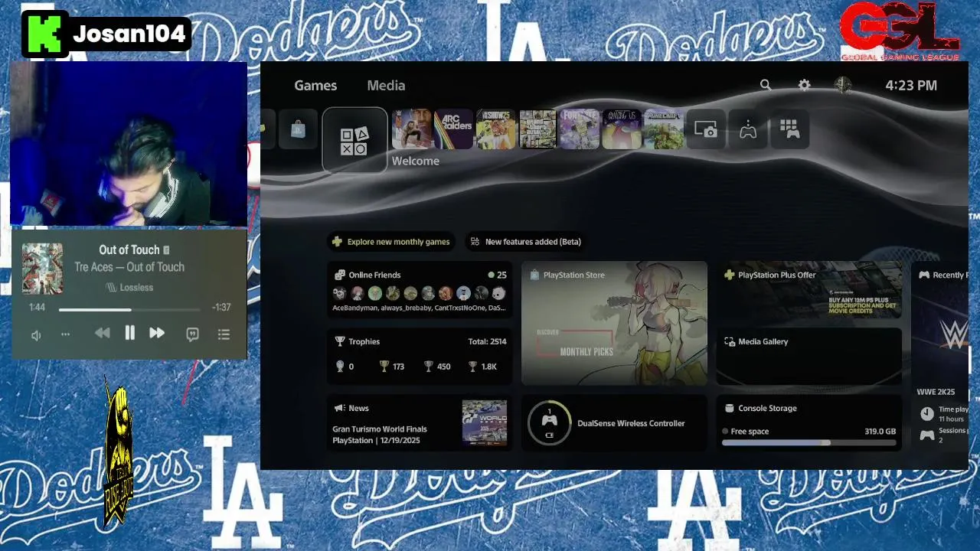This screenshot has width=980, height=551.
Task: Click the Kick logo beside Josan104
Action: pos(45,34)
